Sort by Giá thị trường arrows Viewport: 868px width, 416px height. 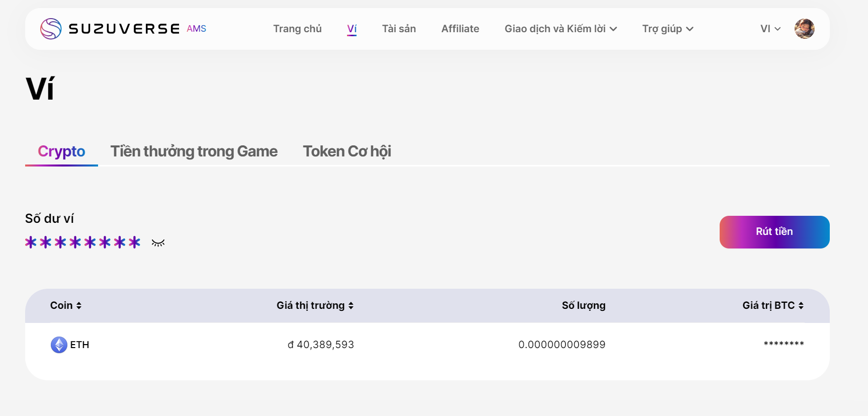[x=351, y=305]
